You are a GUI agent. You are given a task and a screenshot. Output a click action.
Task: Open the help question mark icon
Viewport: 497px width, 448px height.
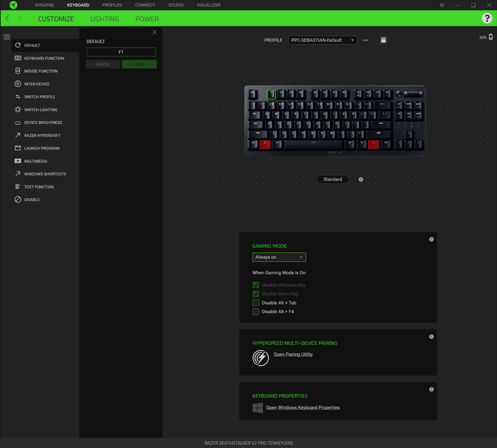click(487, 19)
